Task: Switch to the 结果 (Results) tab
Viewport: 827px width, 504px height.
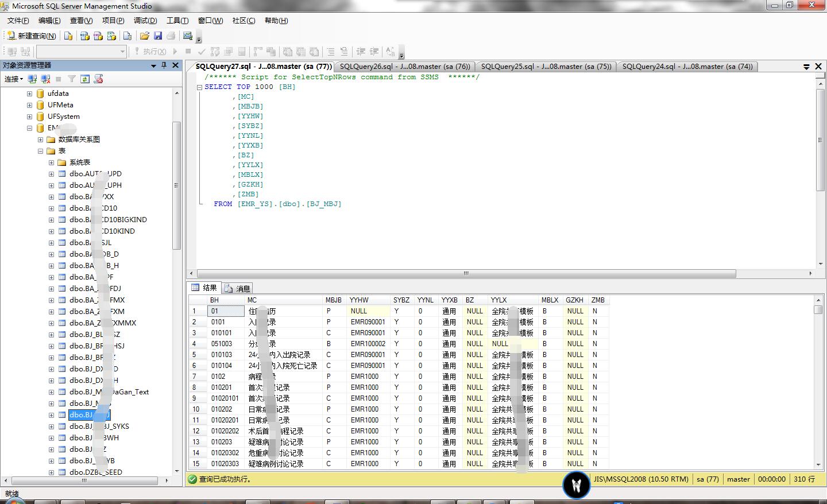Action: [204, 288]
